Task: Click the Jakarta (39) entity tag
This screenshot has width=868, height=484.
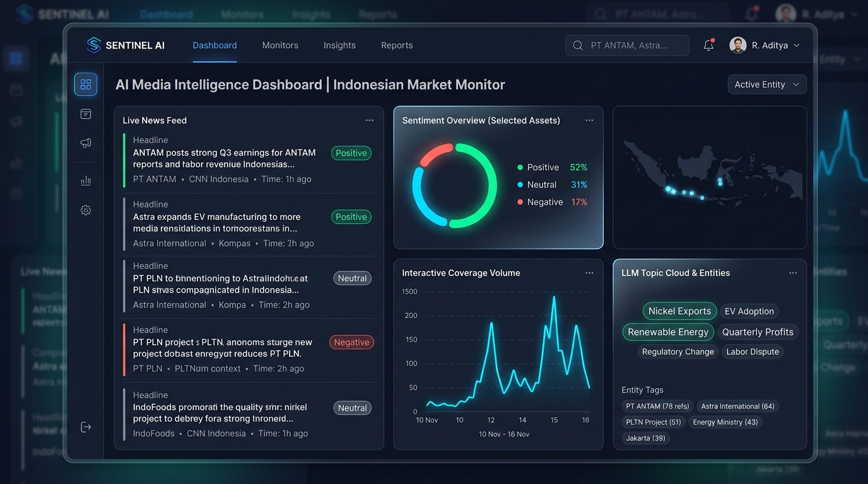Action: coord(646,438)
